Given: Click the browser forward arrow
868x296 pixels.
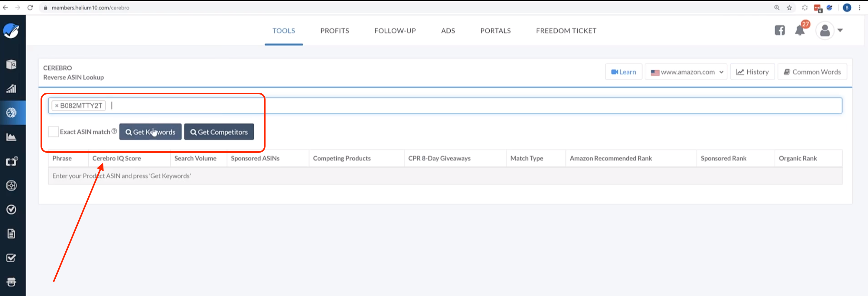Looking at the screenshot, I should (x=18, y=7).
